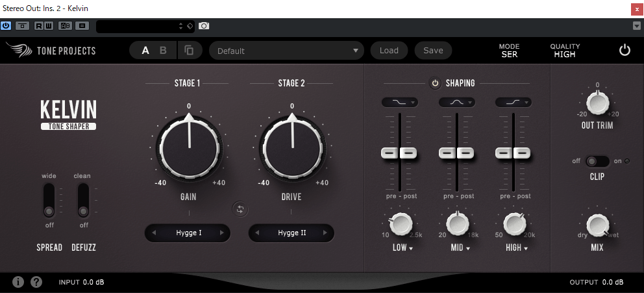Click the copy A/B settings icon
This screenshot has width=644, height=293.
coord(189,51)
